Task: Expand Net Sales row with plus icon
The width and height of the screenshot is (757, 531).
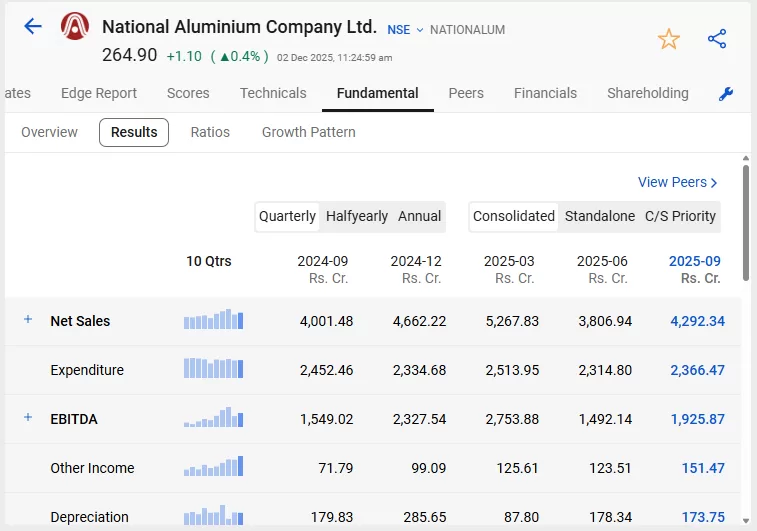Action: [28, 319]
